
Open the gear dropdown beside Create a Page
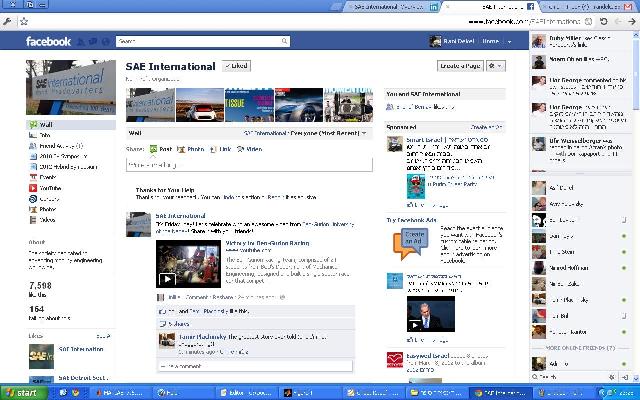click(497, 66)
